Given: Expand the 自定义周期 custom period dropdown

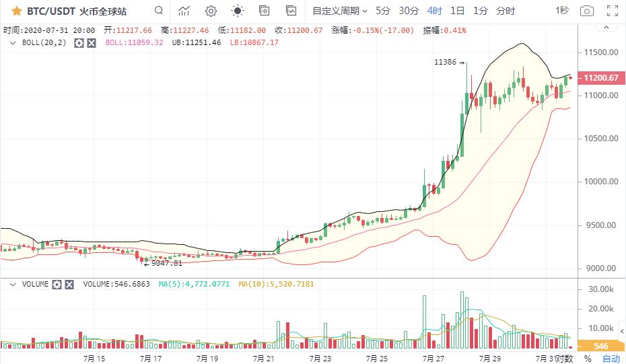Looking at the screenshot, I should [339, 11].
